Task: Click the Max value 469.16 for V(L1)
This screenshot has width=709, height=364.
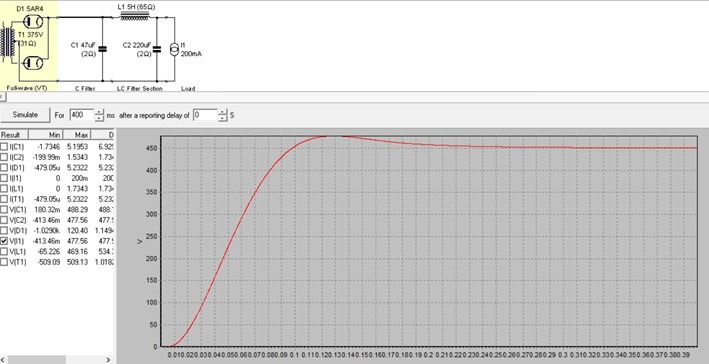Action: coord(78,251)
